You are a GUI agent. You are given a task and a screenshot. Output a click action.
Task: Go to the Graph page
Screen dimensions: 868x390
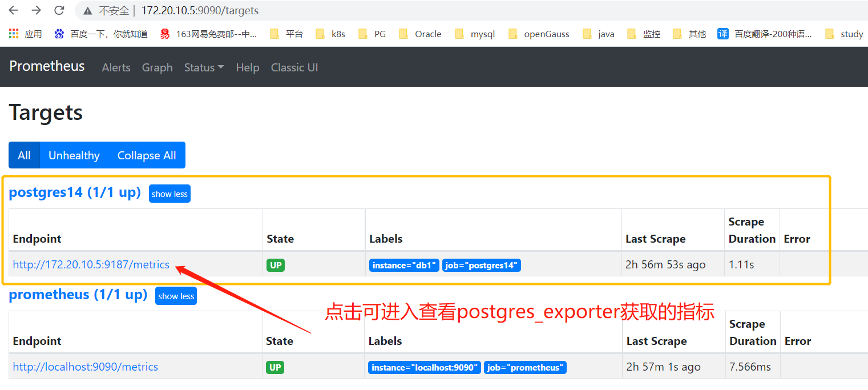click(157, 67)
